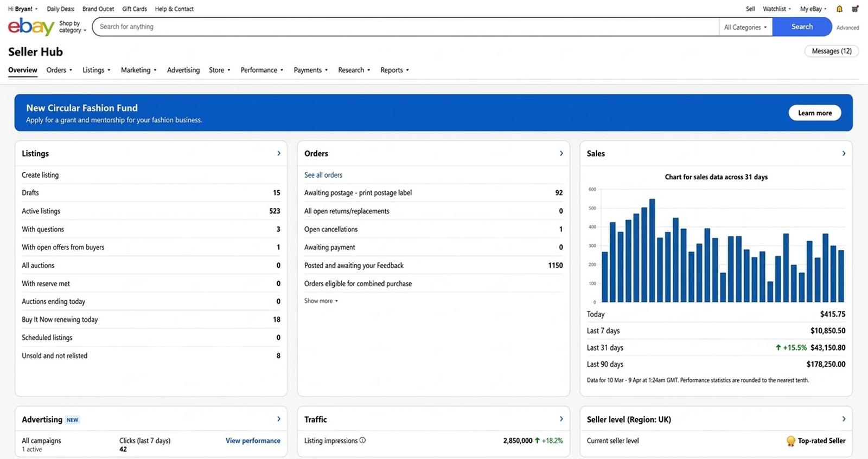Click the Listing impressions info icon
The width and height of the screenshot is (868, 459).
click(x=362, y=441)
